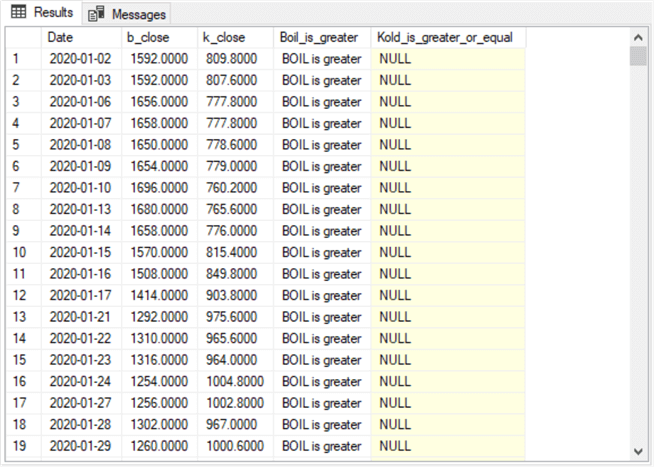Click the date cell 2020-01-02
The image size is (654, 467).
click(x=80, y=59)
